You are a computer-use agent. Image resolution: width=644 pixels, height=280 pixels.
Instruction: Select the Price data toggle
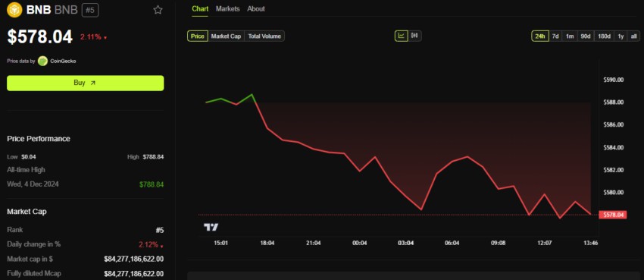(x=198, y=36)
